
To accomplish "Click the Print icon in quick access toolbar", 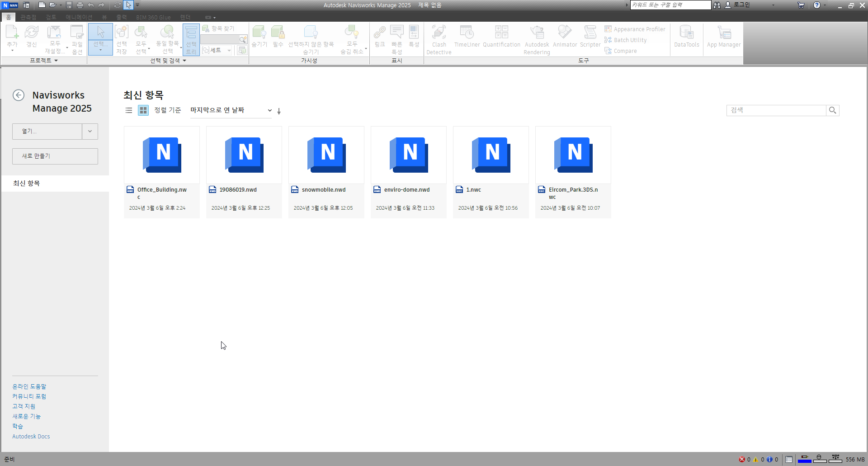I will pos(80,5).
